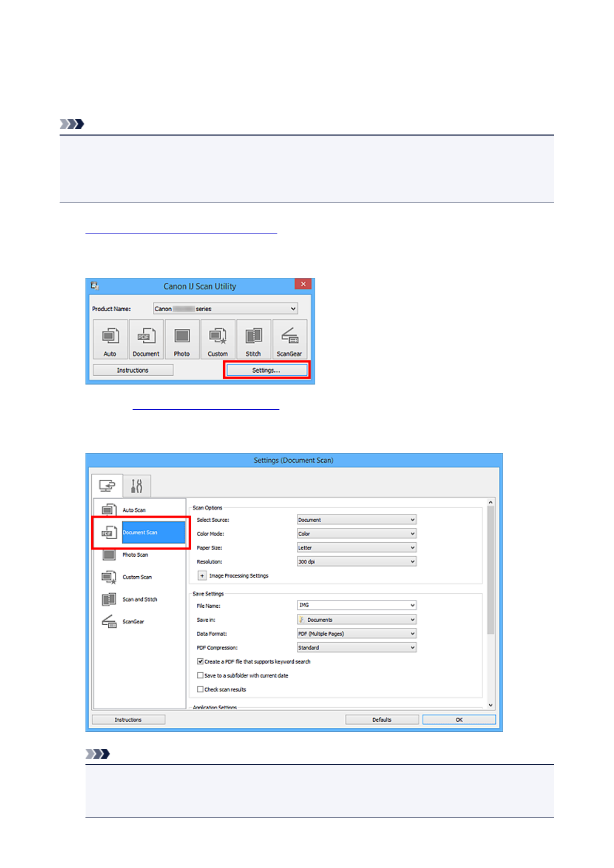Launch ScanGear from the utility toolbar
Image resolution: width=614 pixels, height=868 pixels.
(x=289, y=339)
